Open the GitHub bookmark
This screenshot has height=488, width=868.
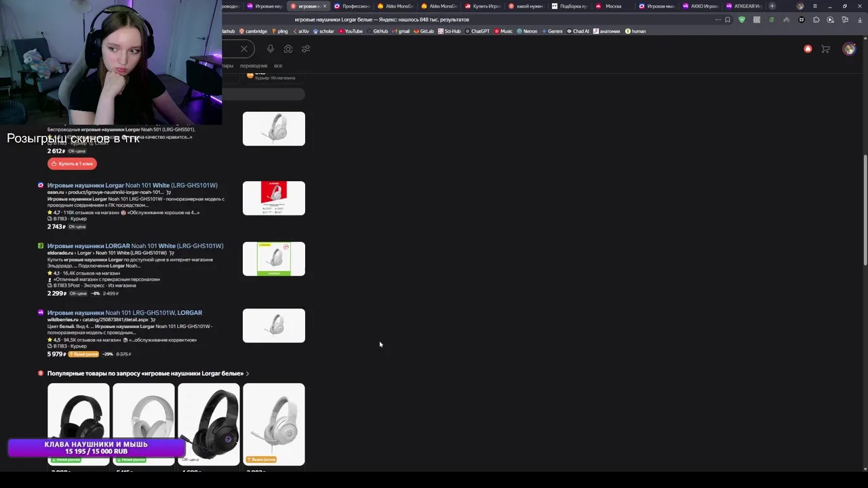click(x=378, y=31)
